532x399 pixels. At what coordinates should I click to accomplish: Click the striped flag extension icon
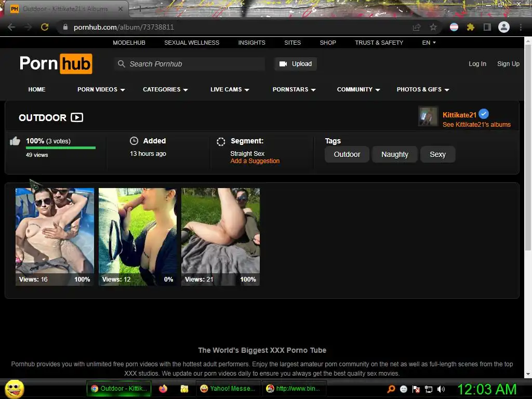(x=454, y=27)
